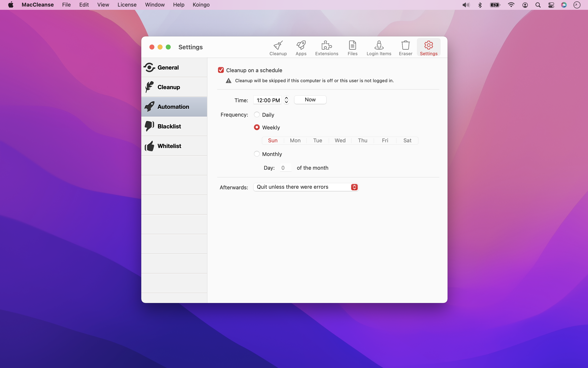Toggle Tue in the weekday selector

(x=317, y=140)
